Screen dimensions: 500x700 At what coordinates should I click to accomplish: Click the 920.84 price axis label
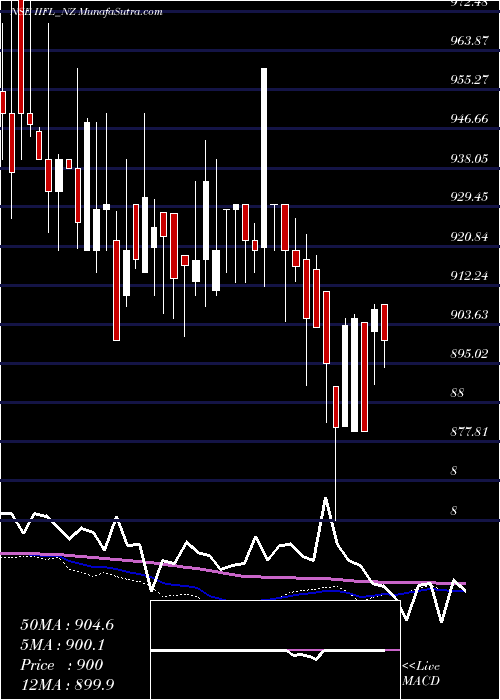click(x=469, y=236)
